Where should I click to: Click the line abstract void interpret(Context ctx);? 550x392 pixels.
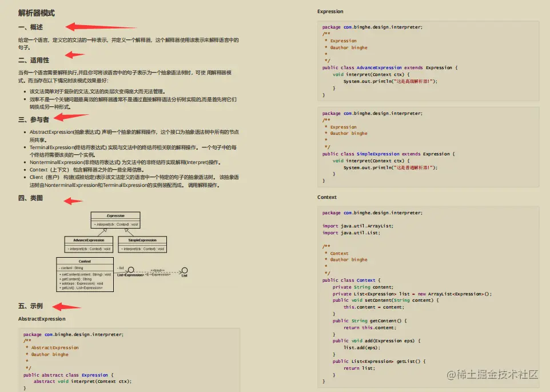tap(82, 382)
